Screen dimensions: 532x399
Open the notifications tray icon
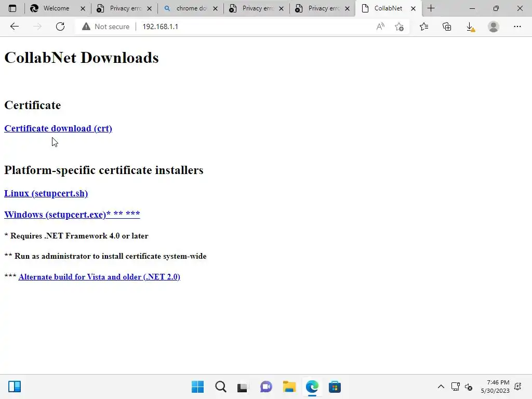[518, 387]
